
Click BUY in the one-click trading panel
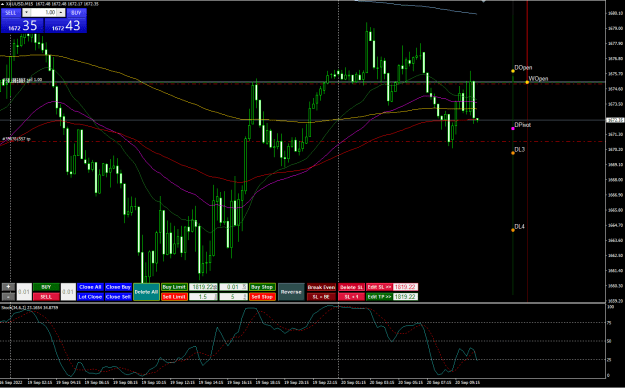tap(76, 13)
